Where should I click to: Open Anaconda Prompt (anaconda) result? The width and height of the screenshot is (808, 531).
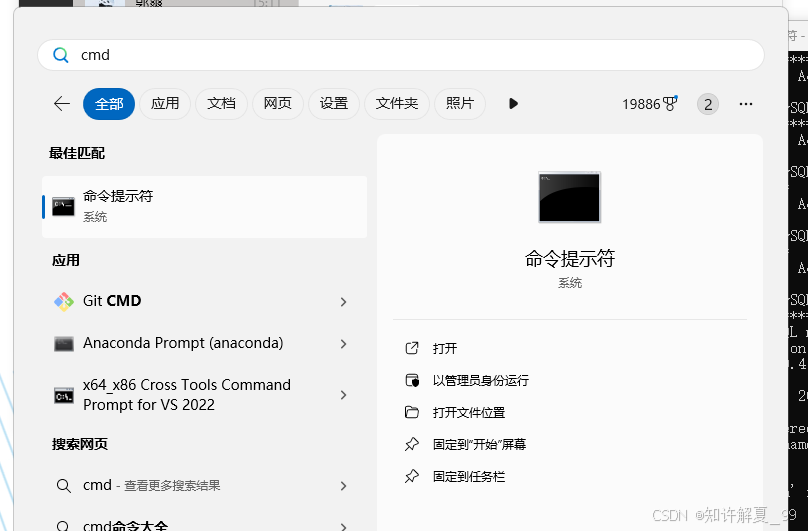click(205, 343)
